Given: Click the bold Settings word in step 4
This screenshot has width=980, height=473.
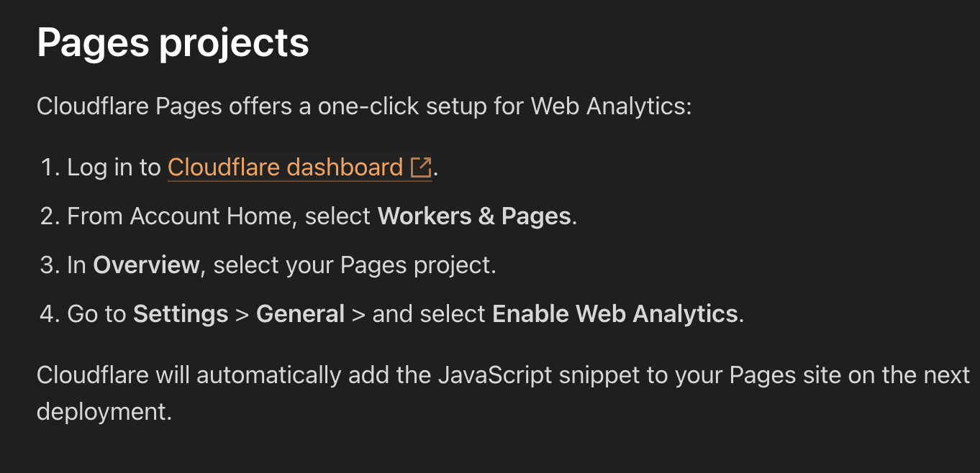Looking at the screenshot, I should [x=181, y=314].
